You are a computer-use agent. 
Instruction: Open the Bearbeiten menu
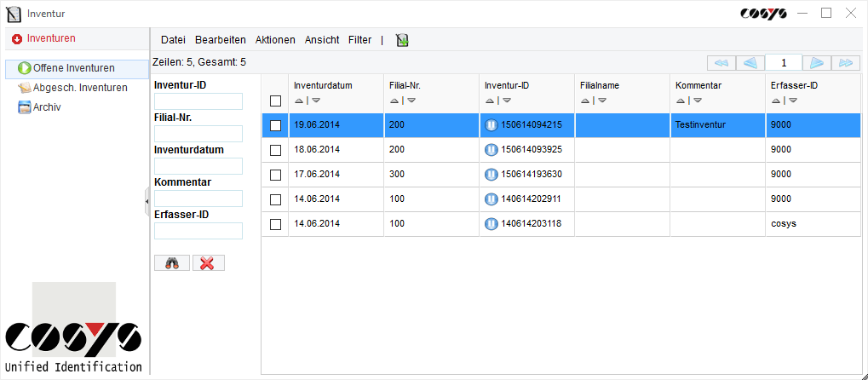[x=220, y=40]
